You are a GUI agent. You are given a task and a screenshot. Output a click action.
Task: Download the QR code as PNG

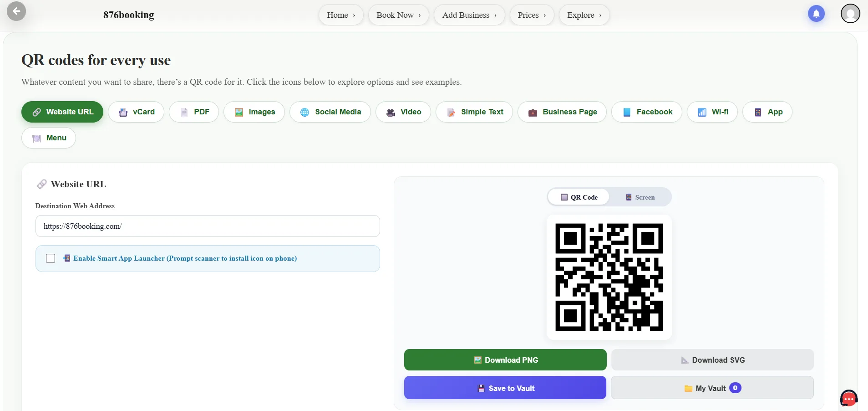505,360
